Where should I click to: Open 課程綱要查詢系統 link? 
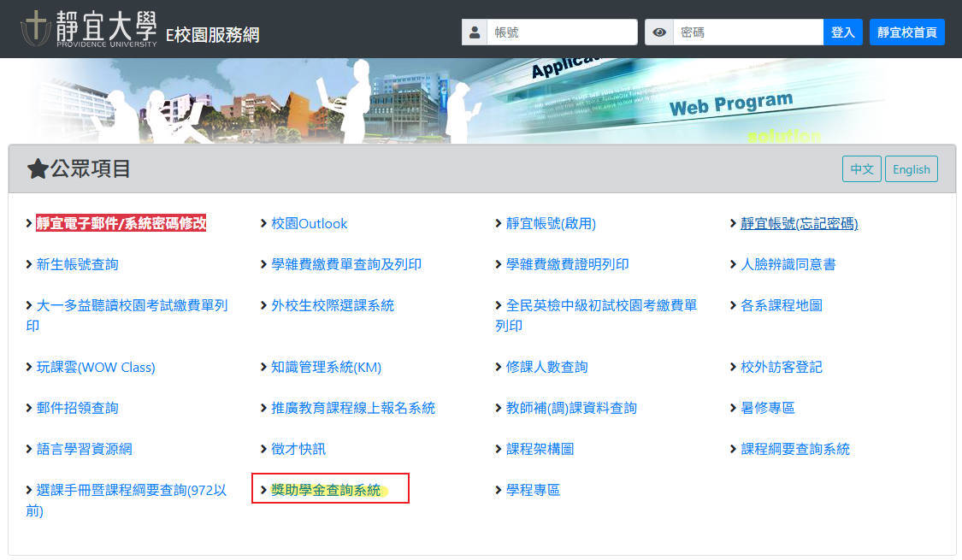pos(794,449)
